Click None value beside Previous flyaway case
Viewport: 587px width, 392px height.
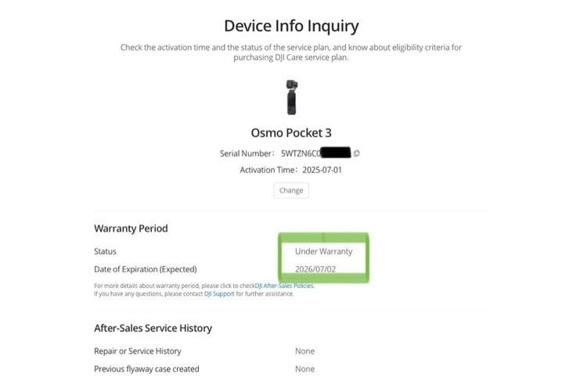point(304,369)
